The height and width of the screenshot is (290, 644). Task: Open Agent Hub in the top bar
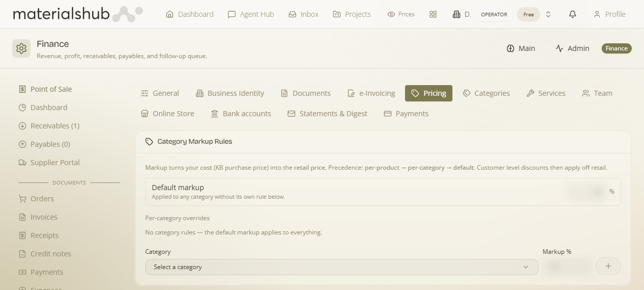pos(251,14)
